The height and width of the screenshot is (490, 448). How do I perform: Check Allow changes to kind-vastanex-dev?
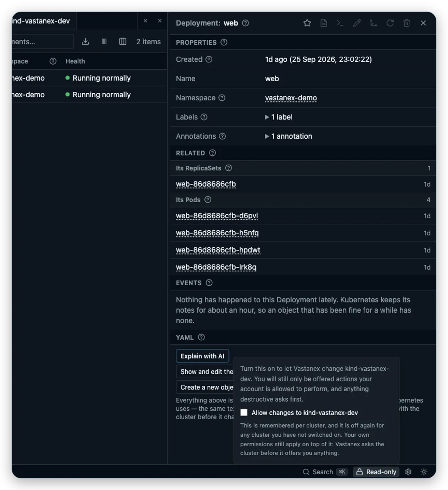(x=244, y=412)
